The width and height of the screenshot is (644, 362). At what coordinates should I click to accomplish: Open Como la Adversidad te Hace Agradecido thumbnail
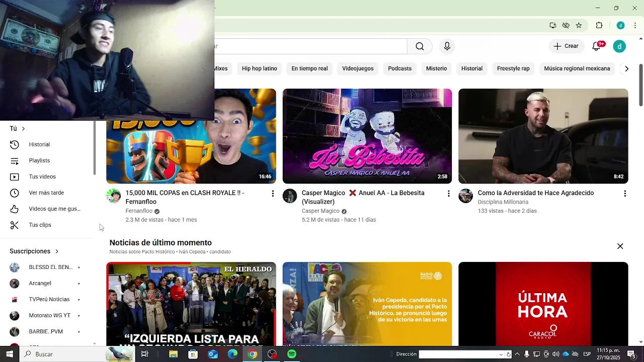[x=543, y=136]
